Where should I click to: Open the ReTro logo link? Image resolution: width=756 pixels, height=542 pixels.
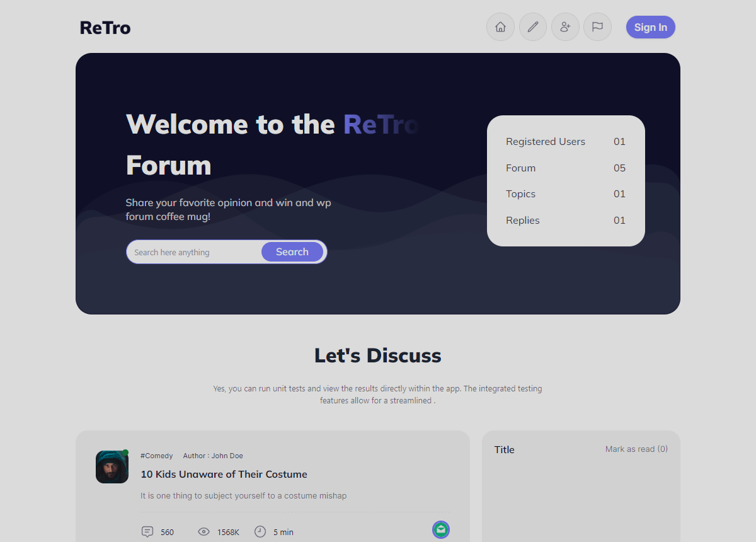tap(105, 28)
